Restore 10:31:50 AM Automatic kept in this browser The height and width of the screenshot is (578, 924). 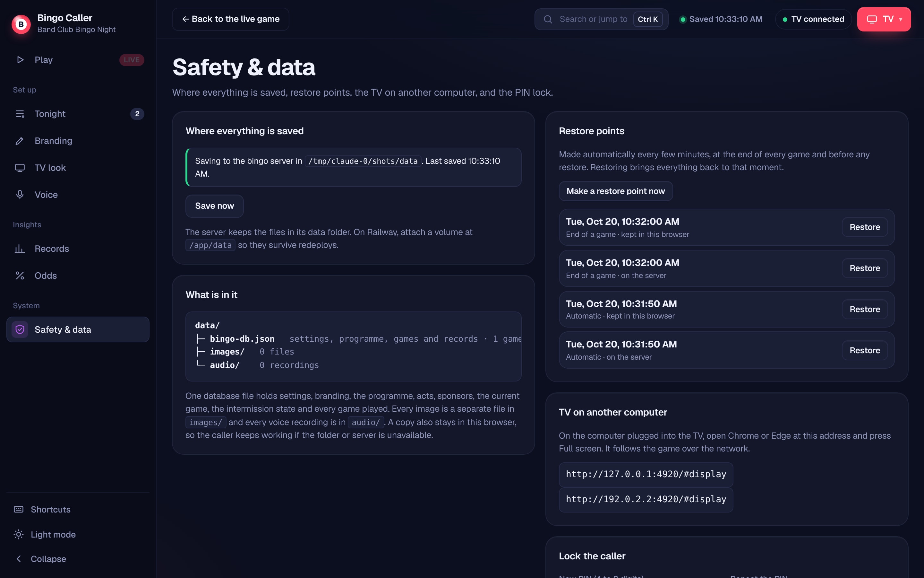tap(865, 309)
